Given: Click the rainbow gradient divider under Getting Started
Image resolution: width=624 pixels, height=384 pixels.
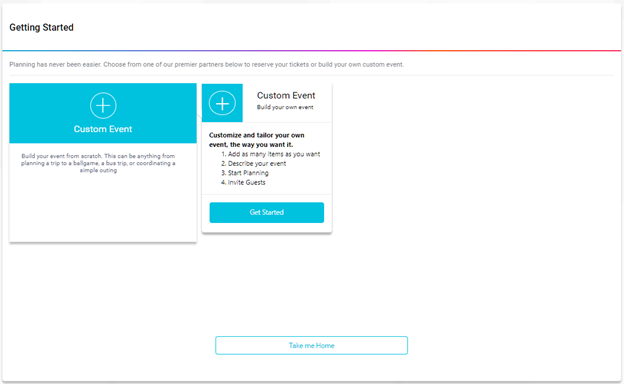Looking at the screenshot, I should tap(312, 51).
